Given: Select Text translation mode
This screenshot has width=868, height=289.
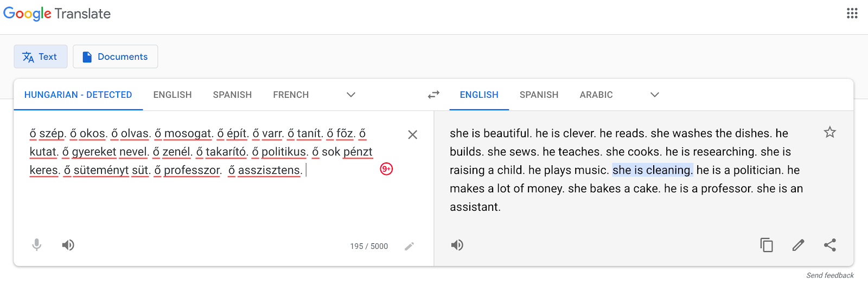Looking at the screenshot, I should [41, 56].
